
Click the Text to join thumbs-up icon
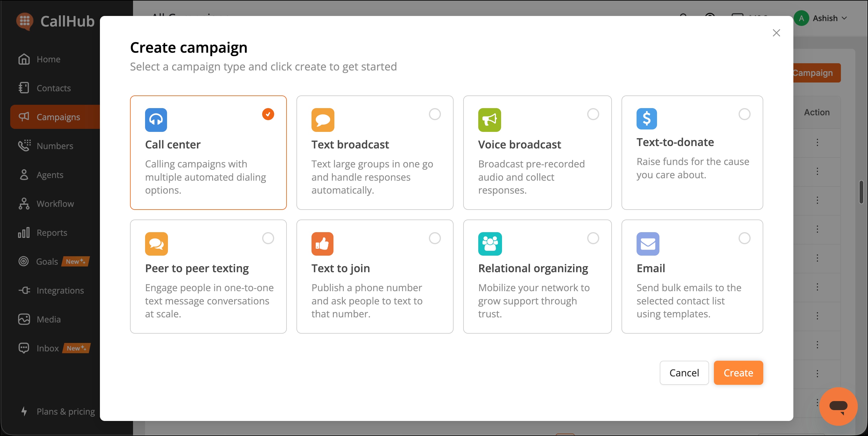[x=322, y=244]
